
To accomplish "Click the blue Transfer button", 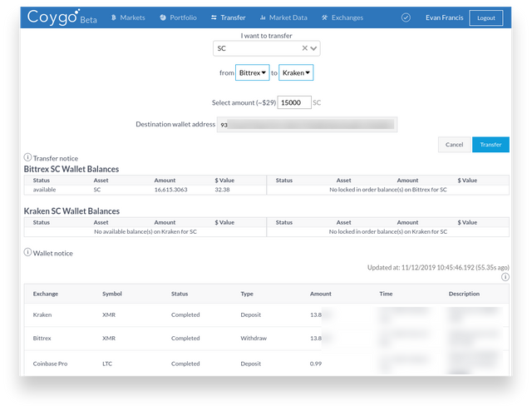I will coord(490,145).
